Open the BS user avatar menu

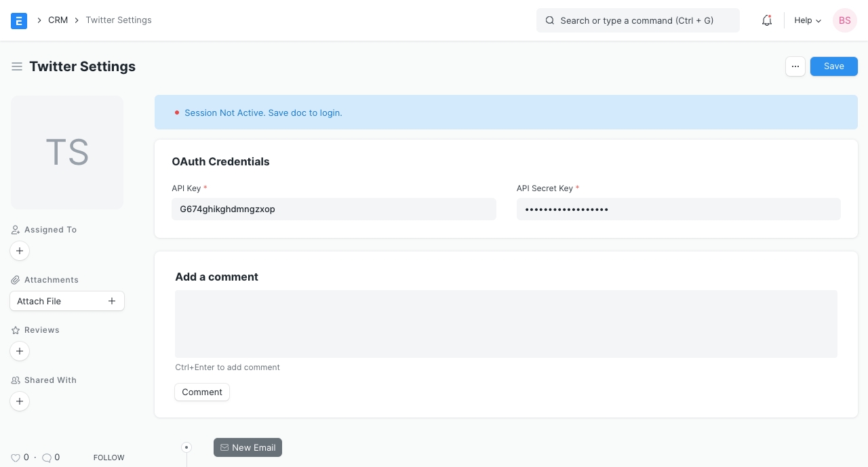[844, 20]
